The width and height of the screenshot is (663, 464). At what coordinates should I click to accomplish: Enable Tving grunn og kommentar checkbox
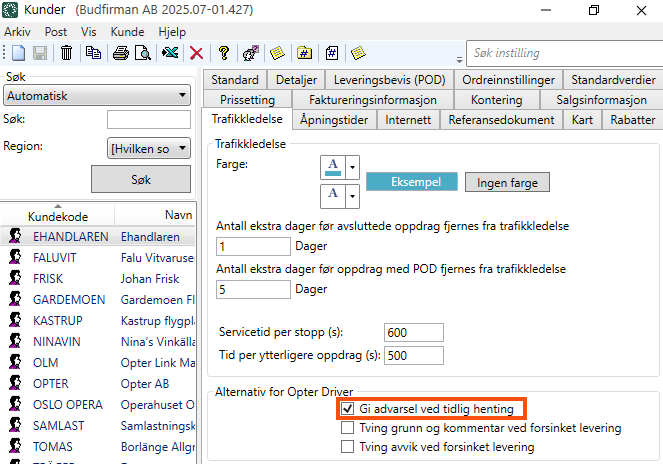[x=347, y=428]
